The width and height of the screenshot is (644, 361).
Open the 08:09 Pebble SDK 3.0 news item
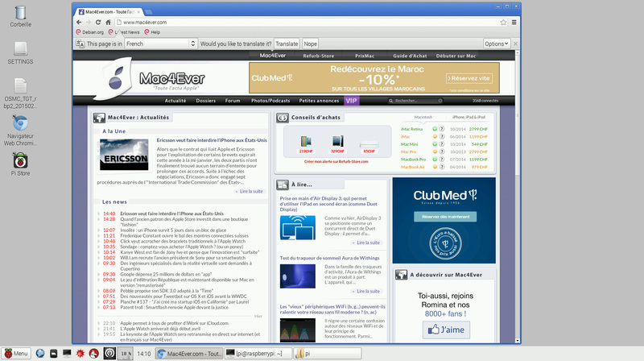pyautogui.click(x=167, y=291)
